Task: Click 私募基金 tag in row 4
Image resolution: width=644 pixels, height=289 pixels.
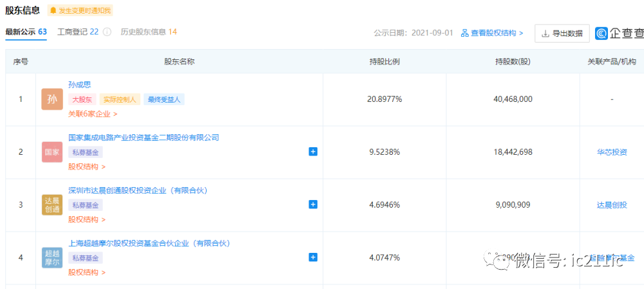Action: click(x=86, y=258)
